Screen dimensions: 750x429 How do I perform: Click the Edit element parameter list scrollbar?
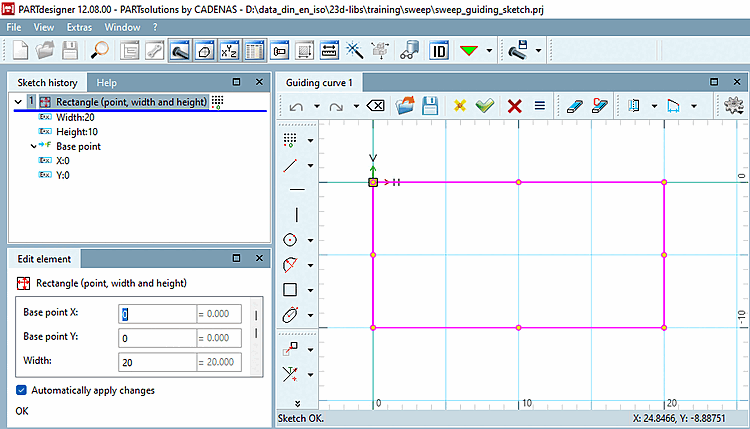point(256,337)
